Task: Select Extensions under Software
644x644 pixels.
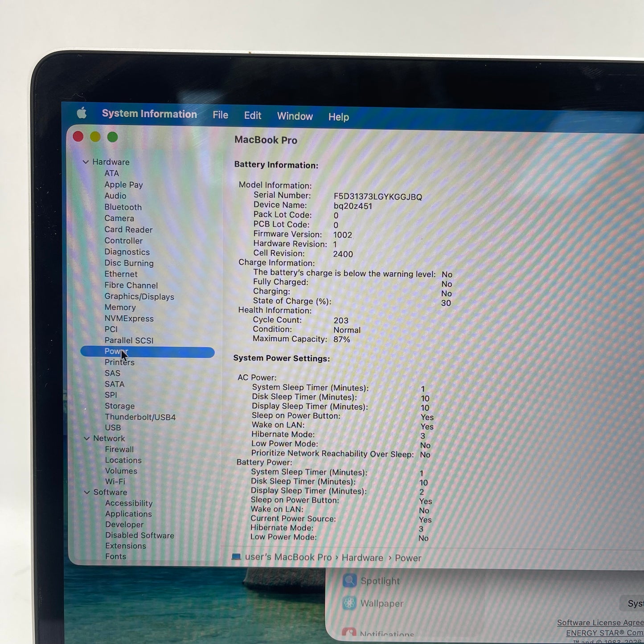Action: point(125,546)
